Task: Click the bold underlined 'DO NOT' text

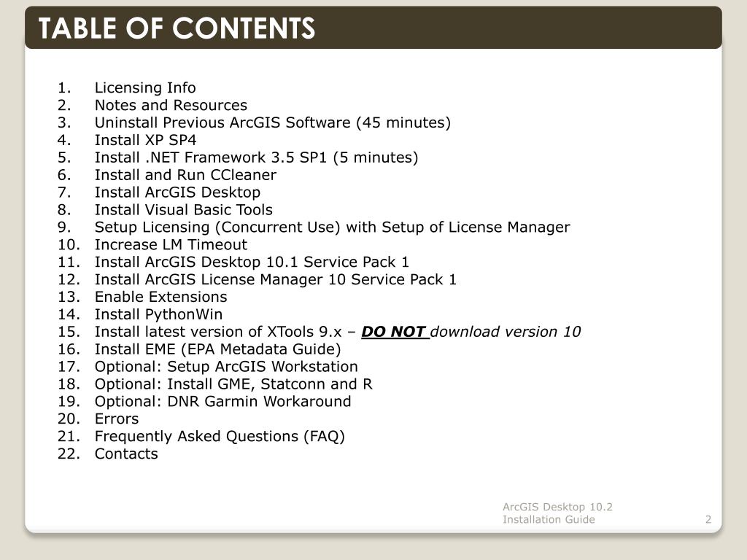Action: [x=393, y=332]
